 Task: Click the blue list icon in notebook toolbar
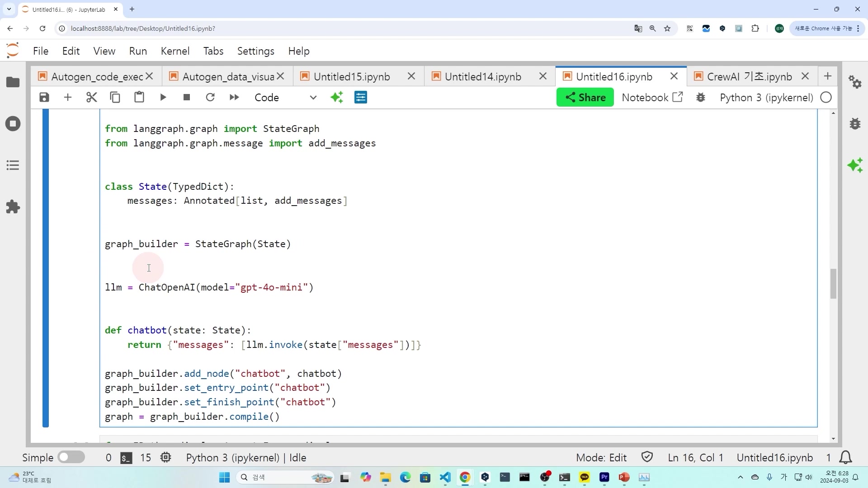pyautogui.click(x=361, y=98)
